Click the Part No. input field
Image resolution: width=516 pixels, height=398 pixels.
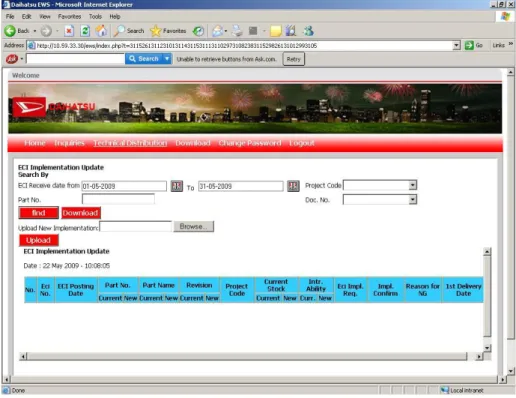[118, 199]
